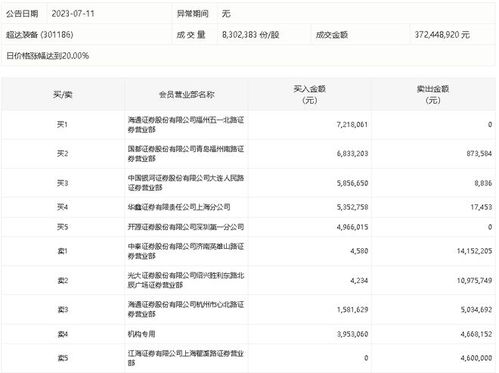
Task: Click sell amount 10,975,749
Action: pos(474,280)
